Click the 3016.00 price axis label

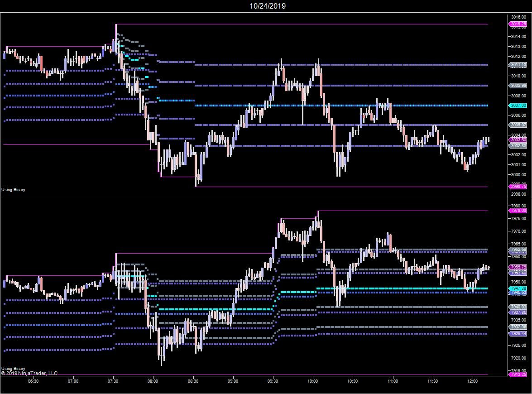[518, 17]
